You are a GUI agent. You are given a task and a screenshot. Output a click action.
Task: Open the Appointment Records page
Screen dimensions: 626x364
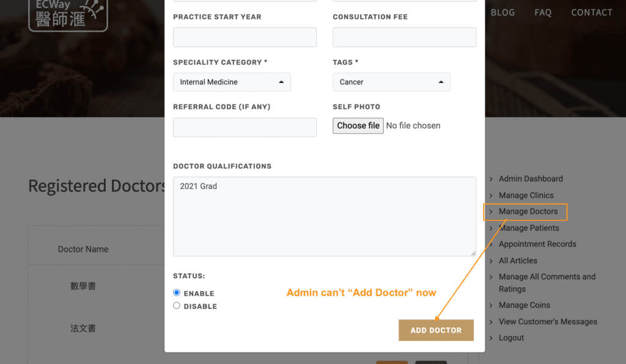click(537, 244)
